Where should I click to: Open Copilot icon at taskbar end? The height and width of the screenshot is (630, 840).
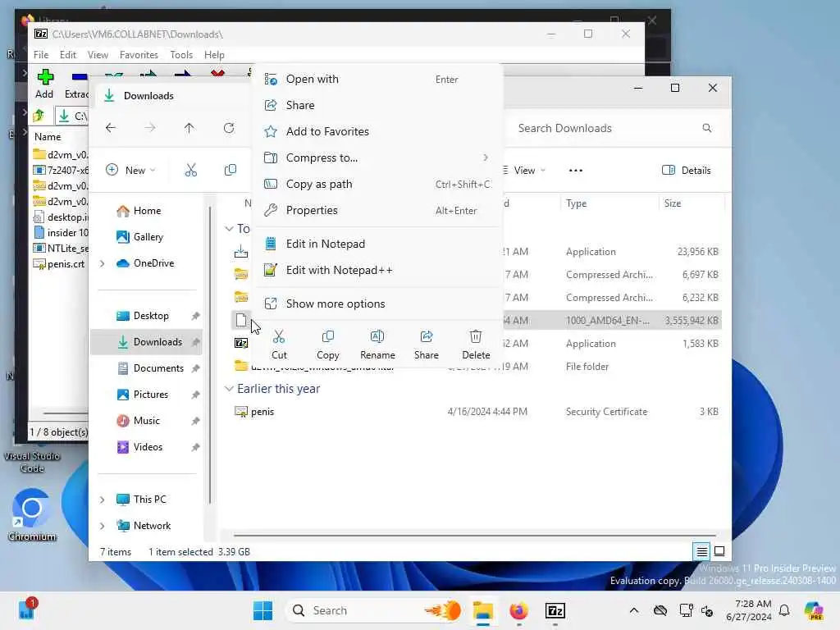[814, 610]
